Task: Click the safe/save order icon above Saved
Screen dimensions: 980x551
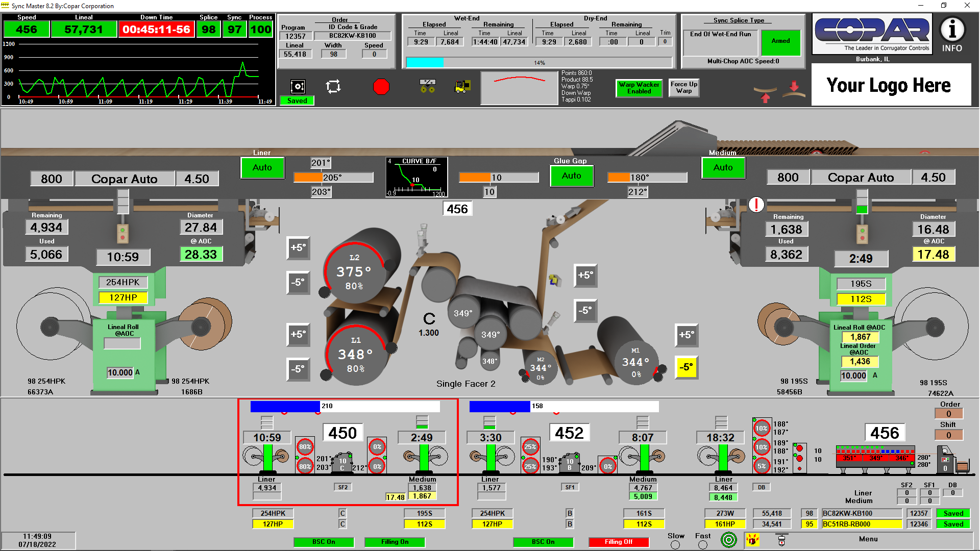Action: point(298,86)
